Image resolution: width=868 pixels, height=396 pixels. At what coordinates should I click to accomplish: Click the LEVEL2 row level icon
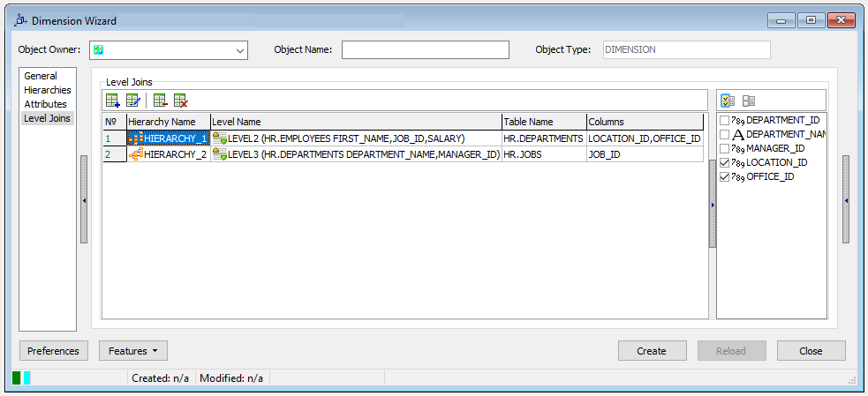pos(220,138)
